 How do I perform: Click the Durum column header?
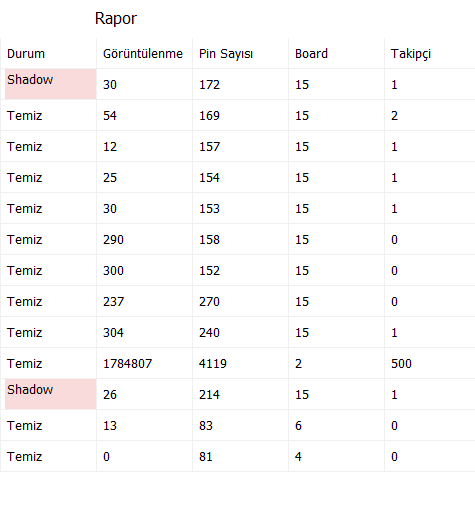pyautogui.click(x=49, y=53)
